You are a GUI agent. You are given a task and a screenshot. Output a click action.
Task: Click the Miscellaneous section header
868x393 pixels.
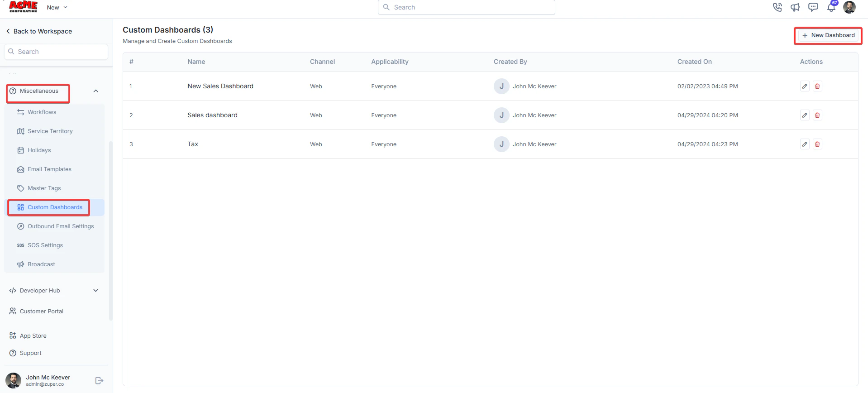[39, 91]
